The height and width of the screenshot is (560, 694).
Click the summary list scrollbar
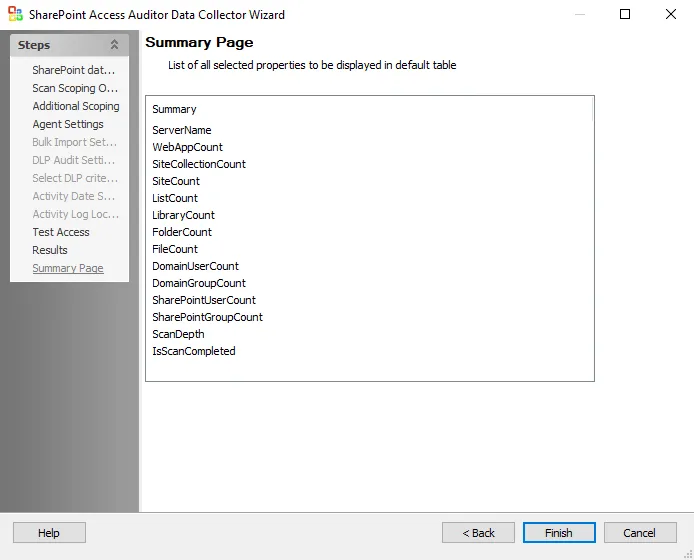coord(592,109)
